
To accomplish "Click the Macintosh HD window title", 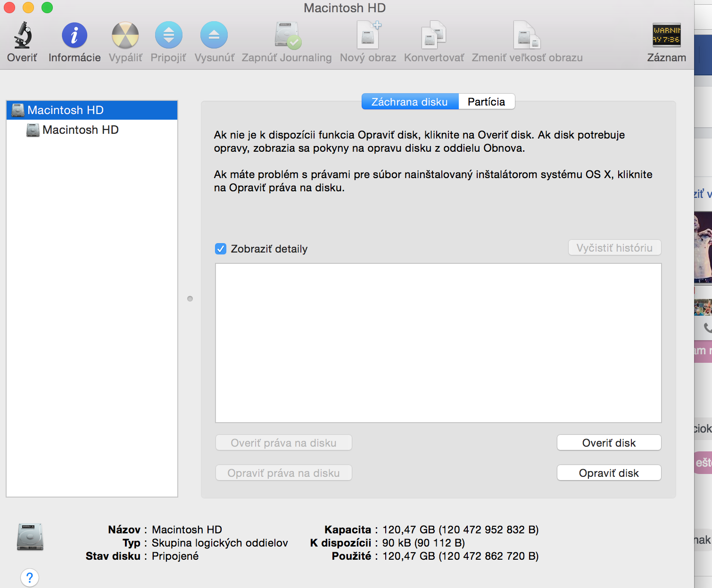I will 345,8.
